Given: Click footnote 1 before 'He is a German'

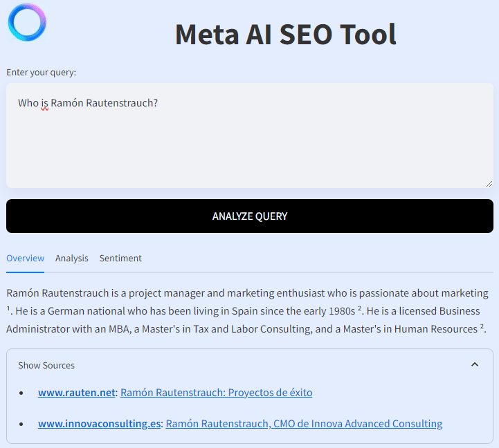Looking at the screenshot, I should click(8, 308).
